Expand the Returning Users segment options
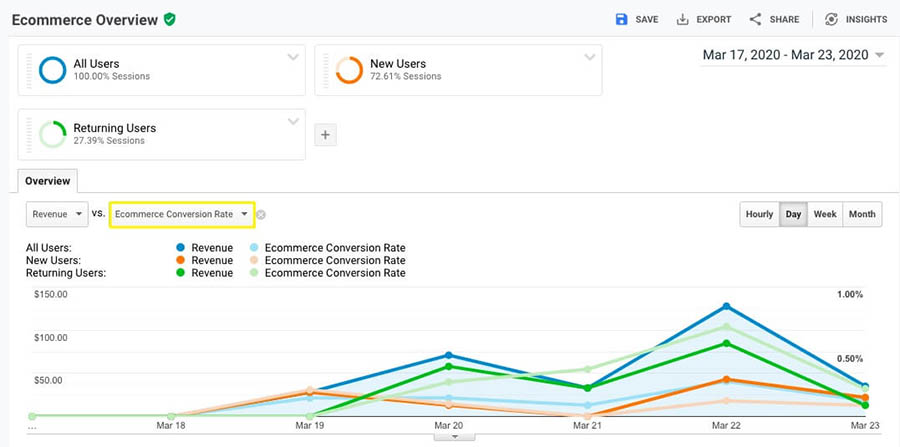The height and width of the screenshot is (447, 900). pyautogui.click(x=293, y=122)
